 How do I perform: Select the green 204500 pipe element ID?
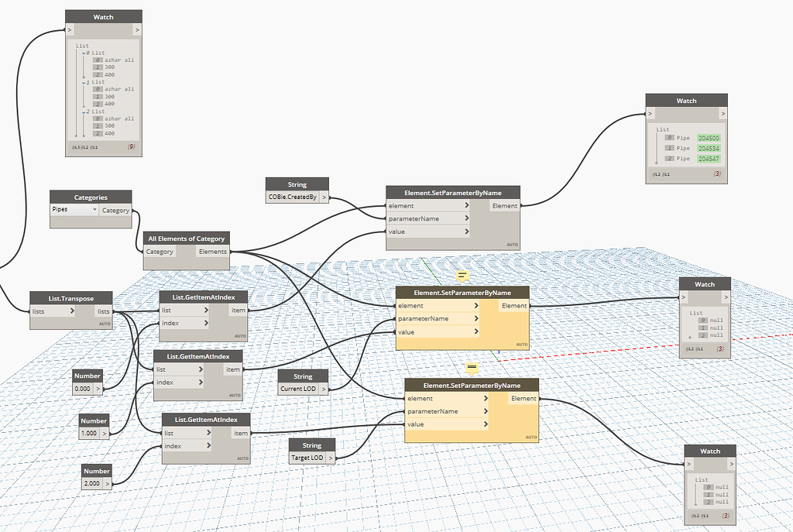coord(709,138)
